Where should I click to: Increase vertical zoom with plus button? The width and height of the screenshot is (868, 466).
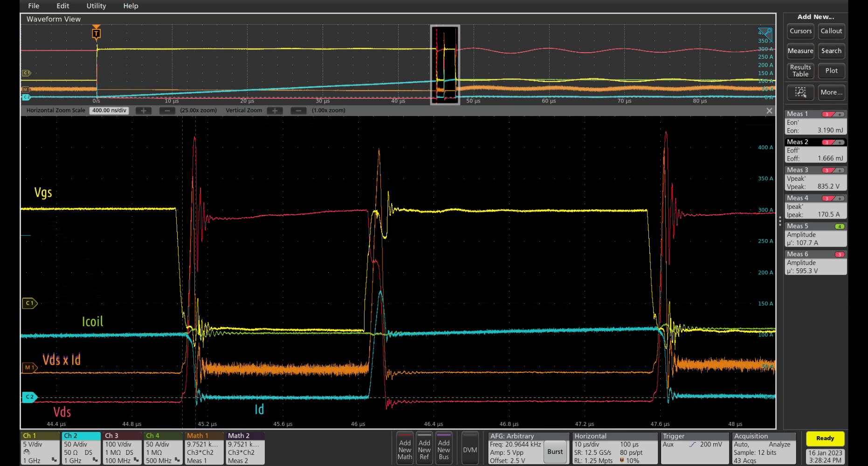(275, 111)
